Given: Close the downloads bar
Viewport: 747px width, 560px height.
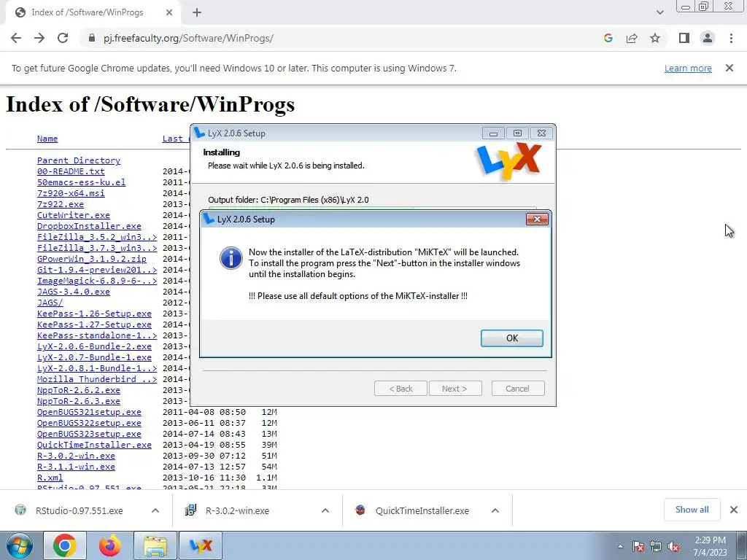Looking at the screenshot, I should 734,510.
